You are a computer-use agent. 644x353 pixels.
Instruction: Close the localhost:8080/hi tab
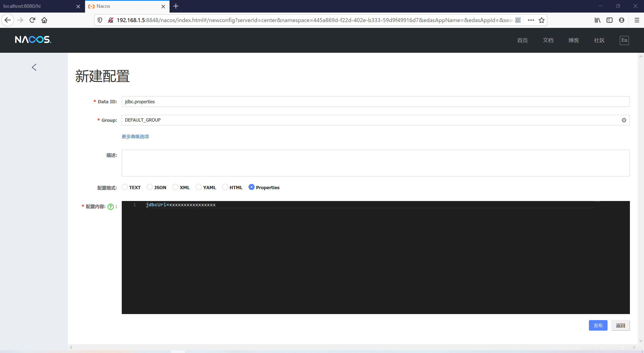click(78, 6)
